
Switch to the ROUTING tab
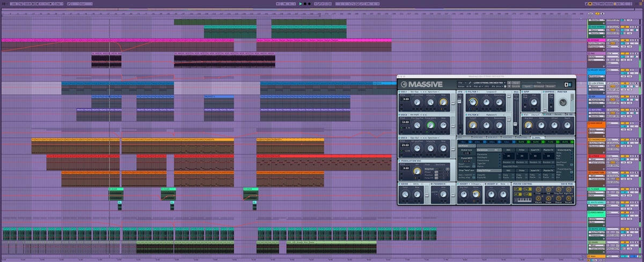click(523, 137)
